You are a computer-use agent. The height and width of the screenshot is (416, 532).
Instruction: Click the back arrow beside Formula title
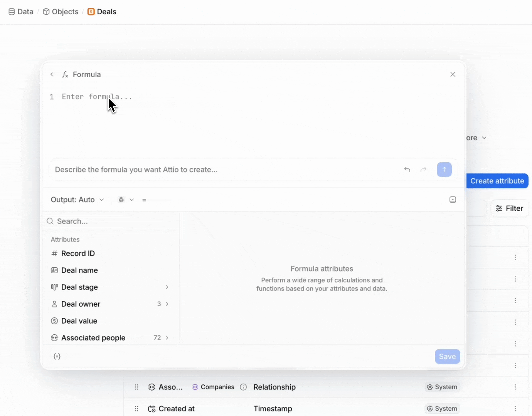pyautogui.click(x=52, y=74)
